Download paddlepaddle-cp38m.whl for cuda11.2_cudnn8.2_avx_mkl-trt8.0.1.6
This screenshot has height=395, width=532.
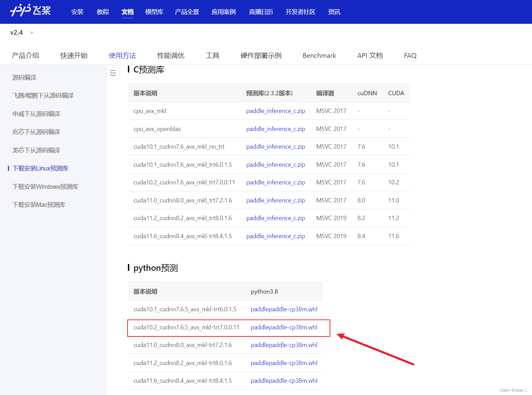point(284,363)
